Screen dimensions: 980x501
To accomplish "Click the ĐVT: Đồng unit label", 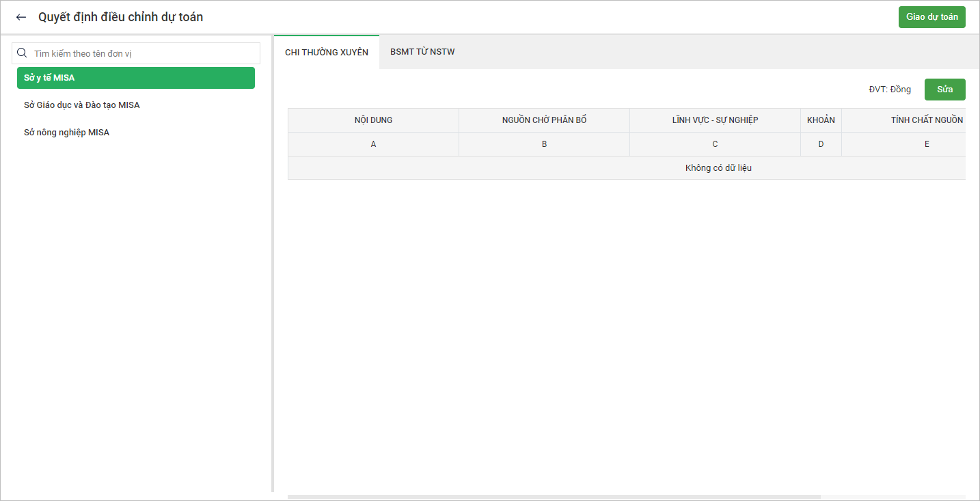I will pyautogui.click(x=889, y=90).
